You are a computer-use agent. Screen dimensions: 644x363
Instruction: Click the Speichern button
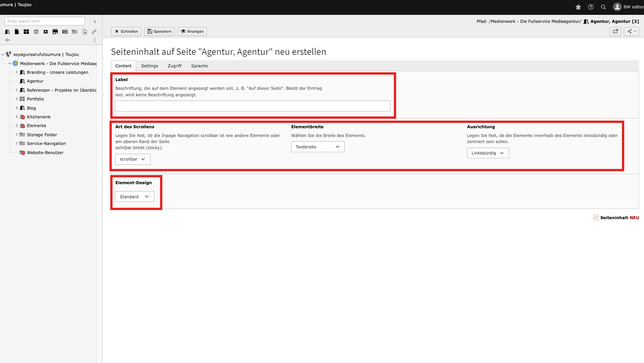point(160,31)
